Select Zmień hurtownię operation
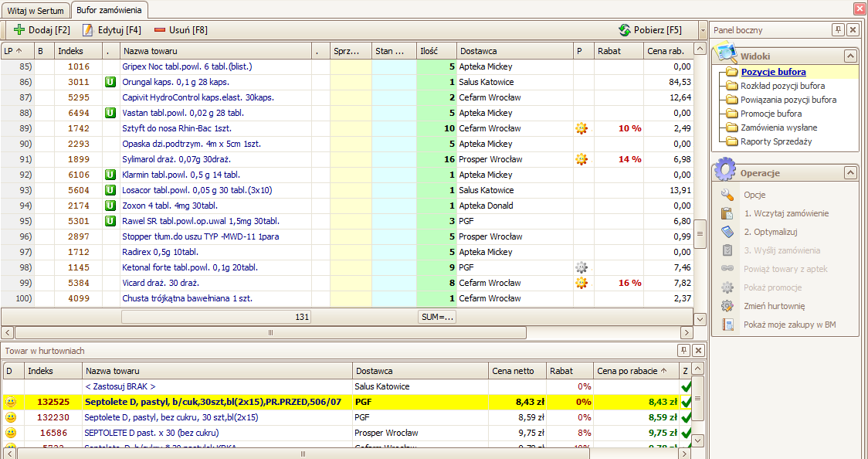Viewport: 868px width, 459px height. pos(774,306)
